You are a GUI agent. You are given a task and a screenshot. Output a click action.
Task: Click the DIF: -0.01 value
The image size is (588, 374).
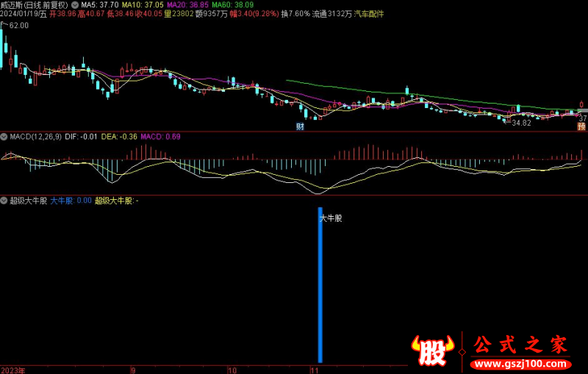coord(81,137)
